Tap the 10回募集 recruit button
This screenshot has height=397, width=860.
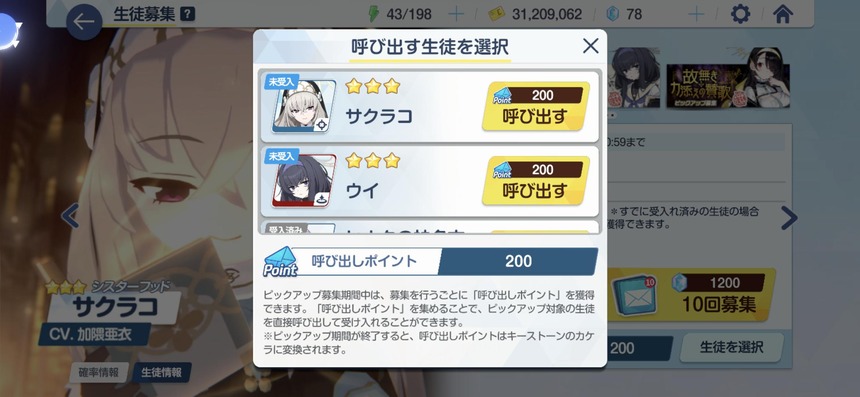(716, 294)
